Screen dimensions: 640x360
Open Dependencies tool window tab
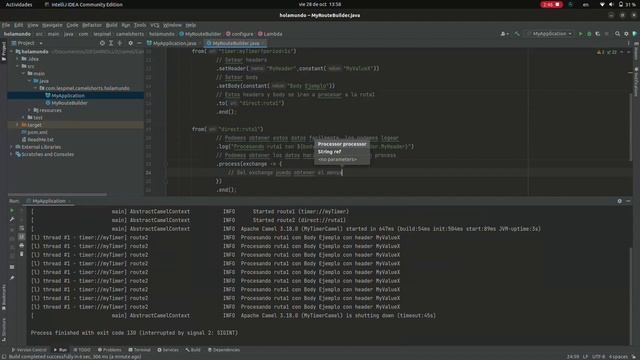click(224, 350)
